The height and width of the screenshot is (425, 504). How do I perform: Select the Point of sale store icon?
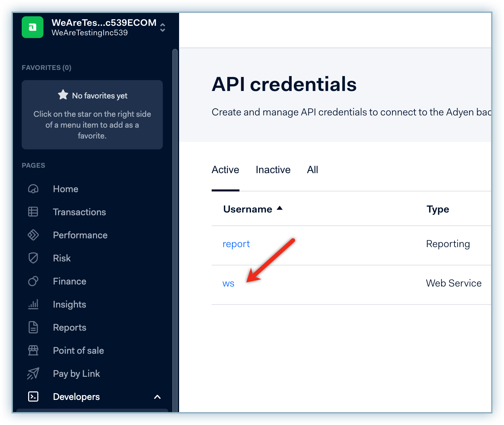pyautogui.click(x=33, y=350)
